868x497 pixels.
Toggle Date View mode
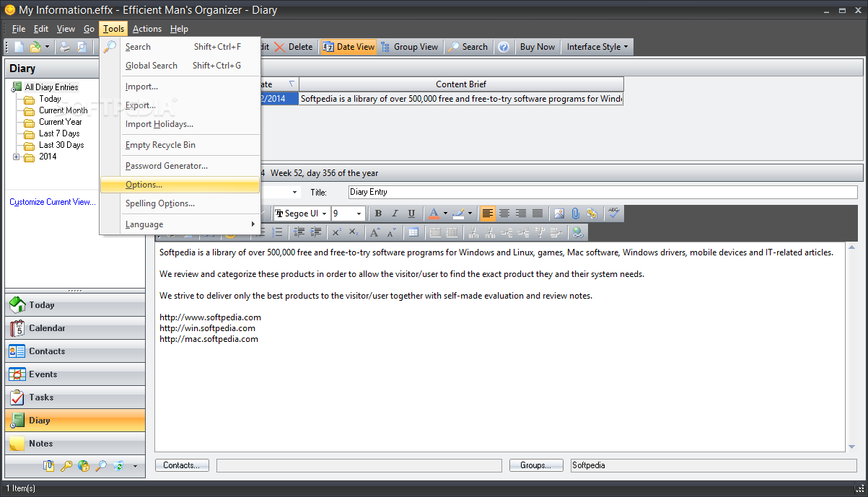[x=348, y=47]
